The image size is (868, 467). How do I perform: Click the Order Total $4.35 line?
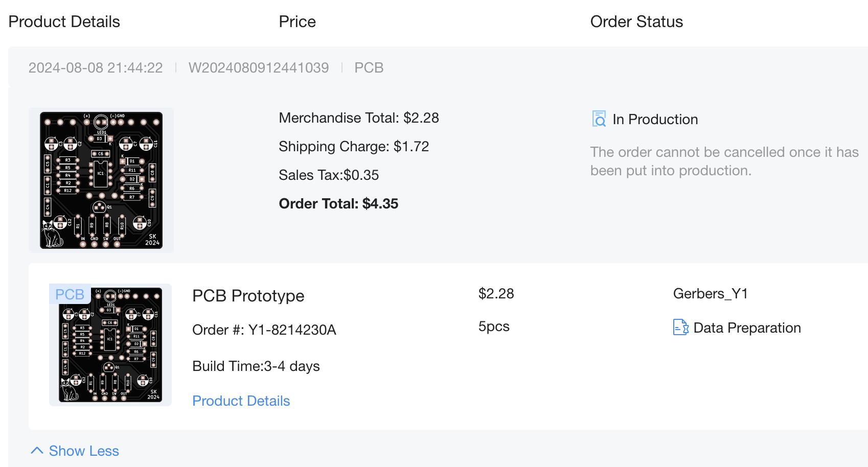click(338, 203)
